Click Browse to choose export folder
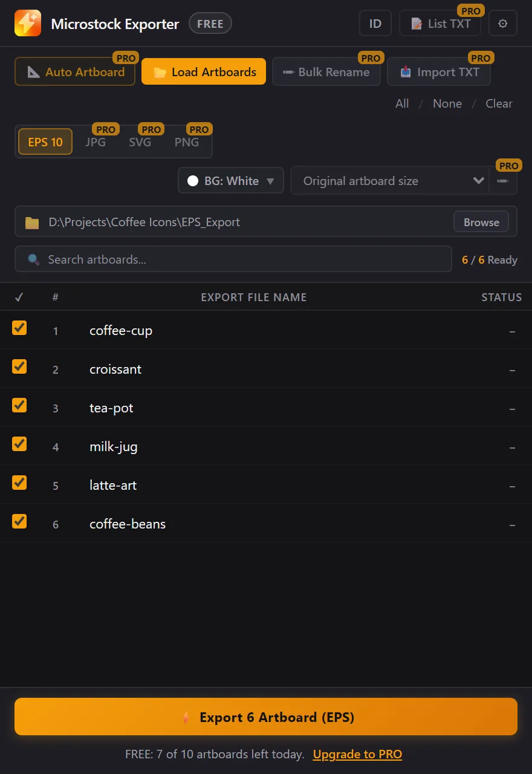The height and width of the screenshot is (774, 532). pyautogui.click(x=481, y=222)
